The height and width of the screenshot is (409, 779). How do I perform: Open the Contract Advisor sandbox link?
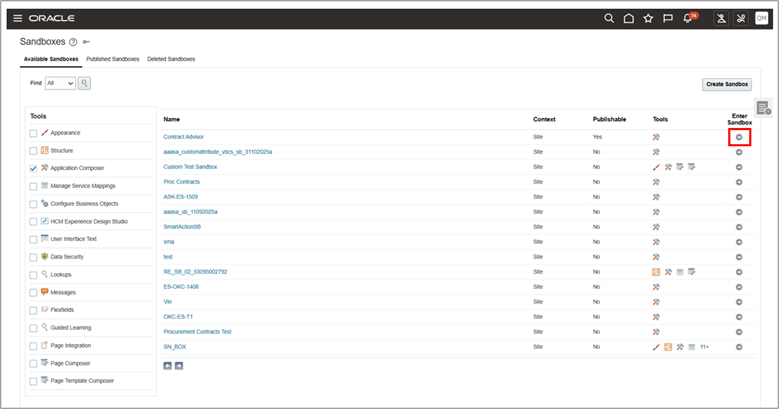[183, 137]
